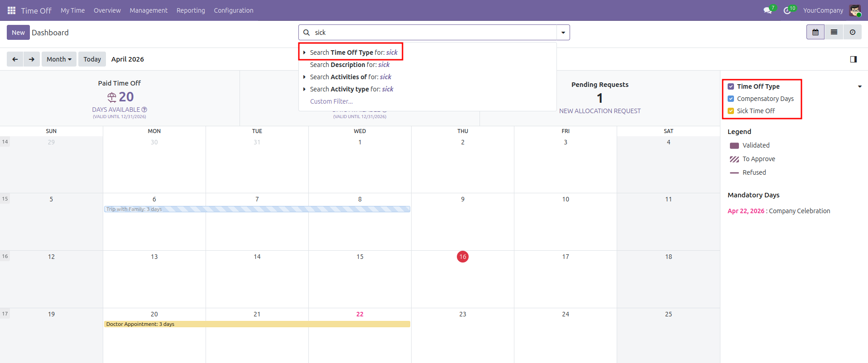
Task: Go to previous month arrow
Action: coord(15,59)
